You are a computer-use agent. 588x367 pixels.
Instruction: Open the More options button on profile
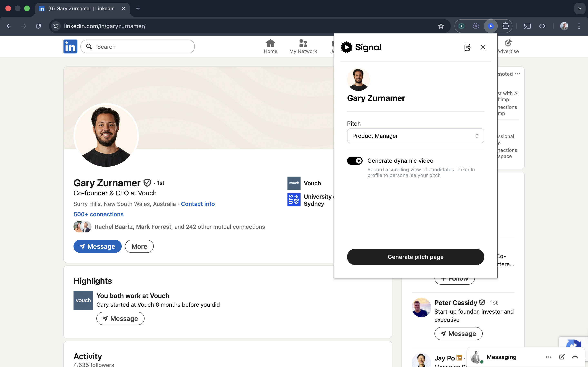(139, 246)
